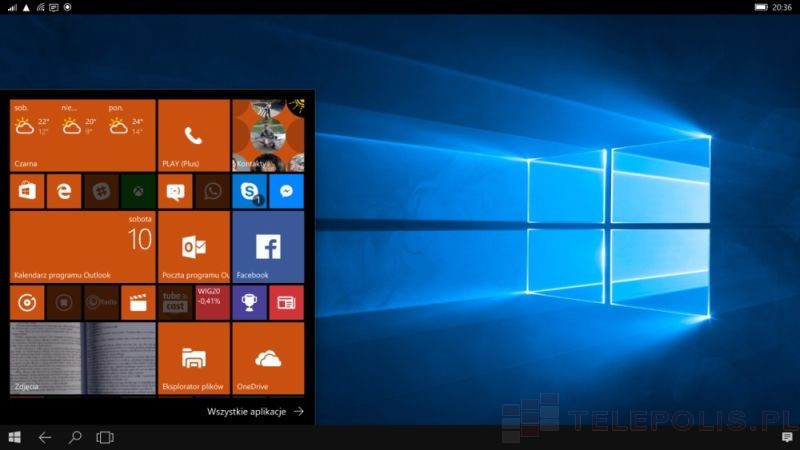Open the Messaging smiley tile
The width and height of the screenshot is (800, 450).
176,191
